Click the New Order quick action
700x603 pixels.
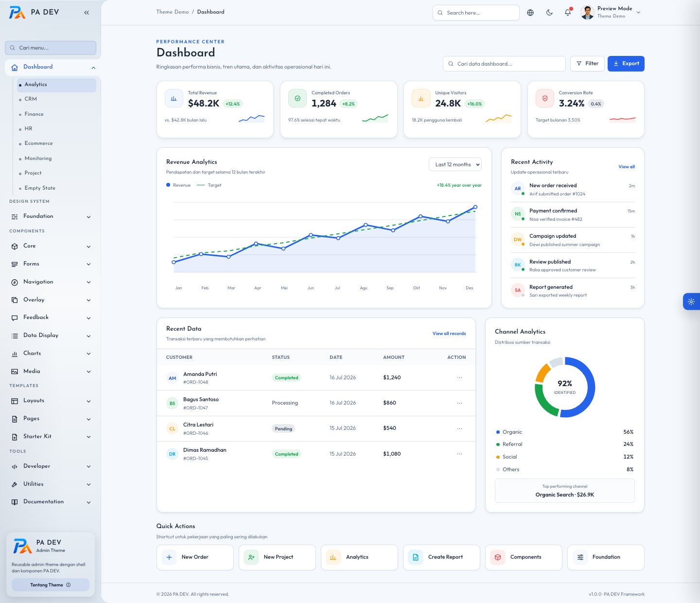195,557
